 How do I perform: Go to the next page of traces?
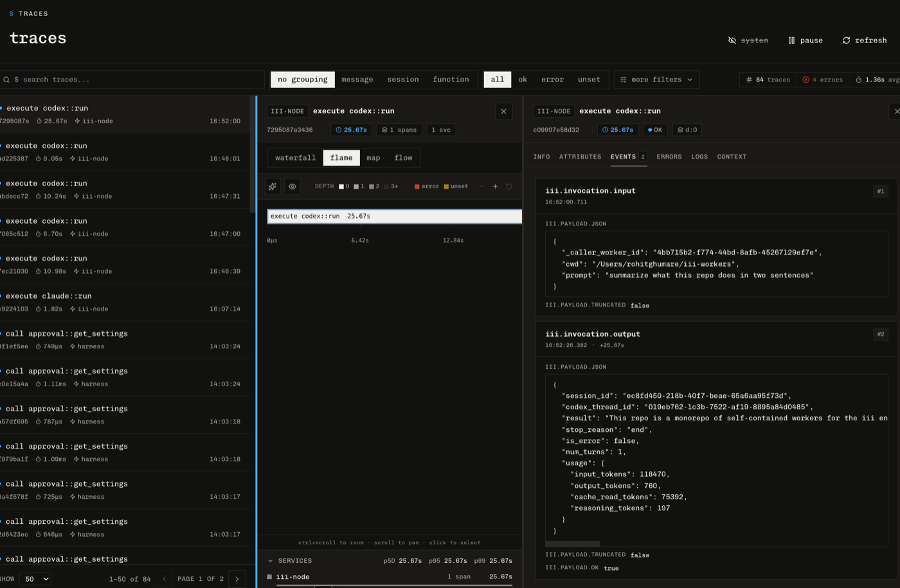(237, 579)
